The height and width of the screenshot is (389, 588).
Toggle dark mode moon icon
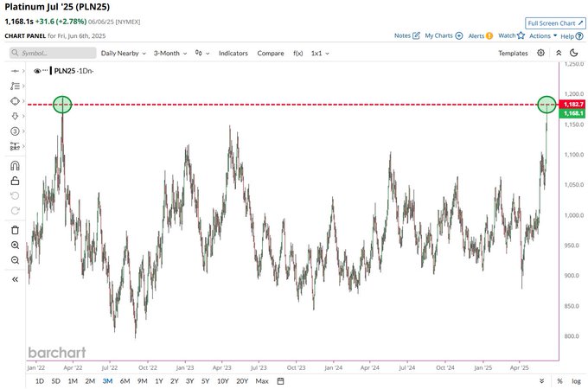574,53
